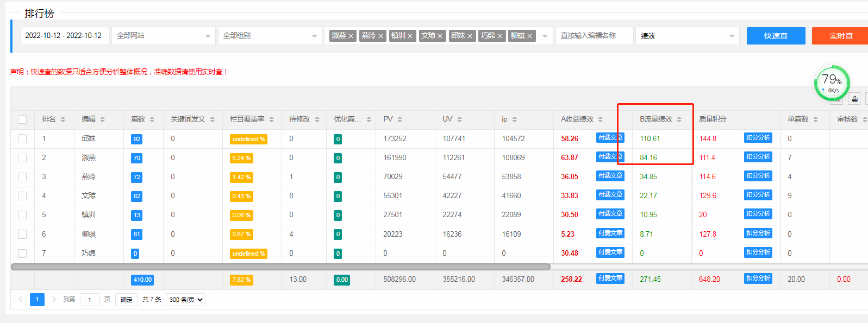This screenshot has height=323, width=868.
Task: Change the 300 条/页 page size selector
Action: 186,299
